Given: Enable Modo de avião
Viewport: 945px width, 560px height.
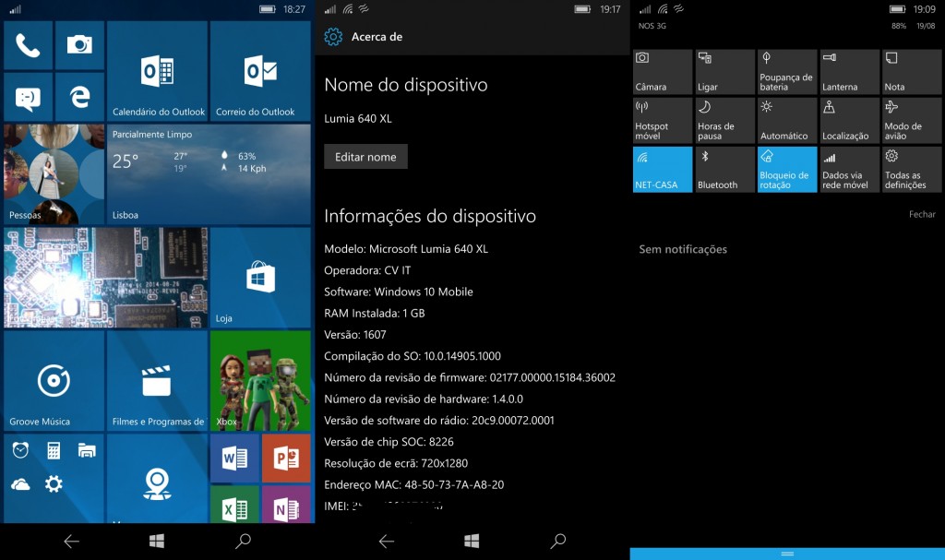Looking at the screenshot, I should [x=911, y=120].
